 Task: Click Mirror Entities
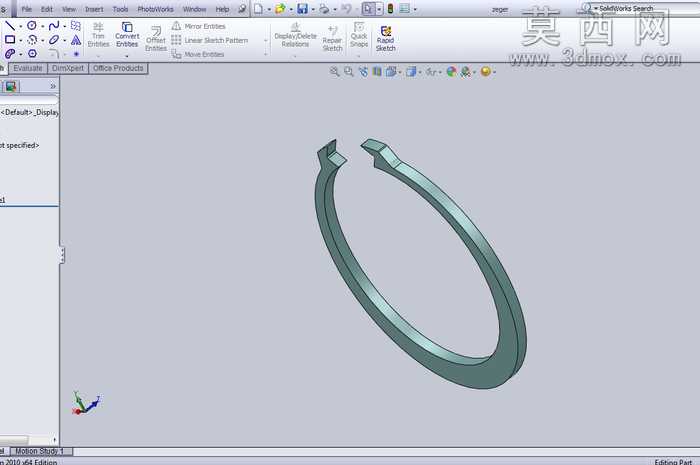(x=199, y=26)
